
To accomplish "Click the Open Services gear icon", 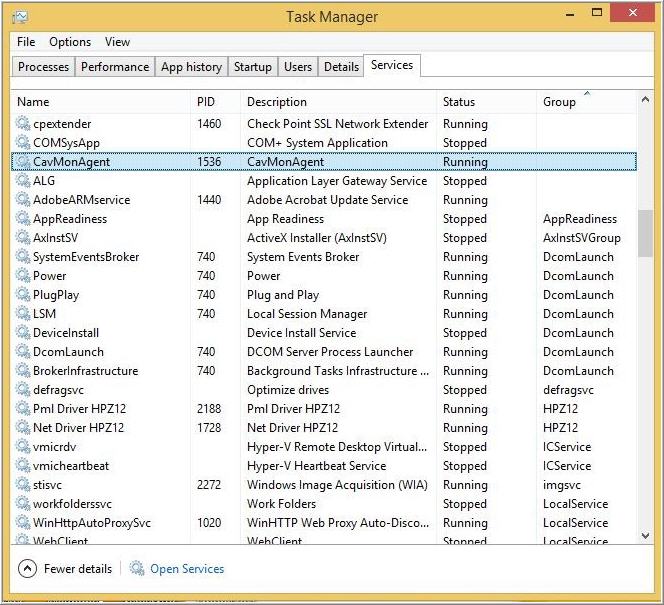I will point(136,568).
